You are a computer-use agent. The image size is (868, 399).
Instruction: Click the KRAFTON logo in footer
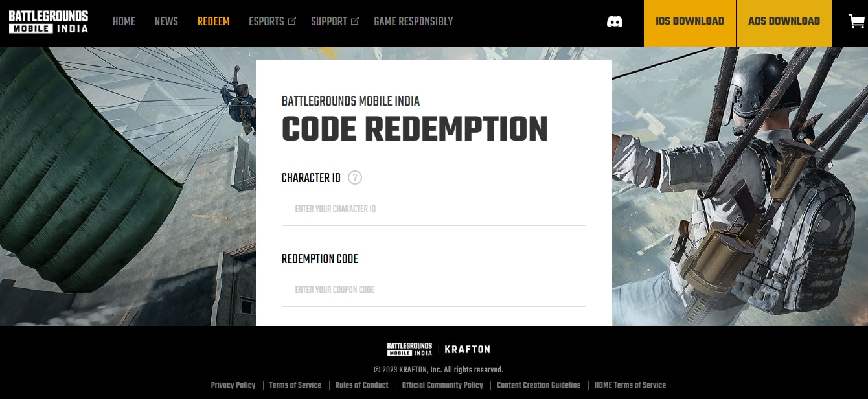(x=467, y=349)
